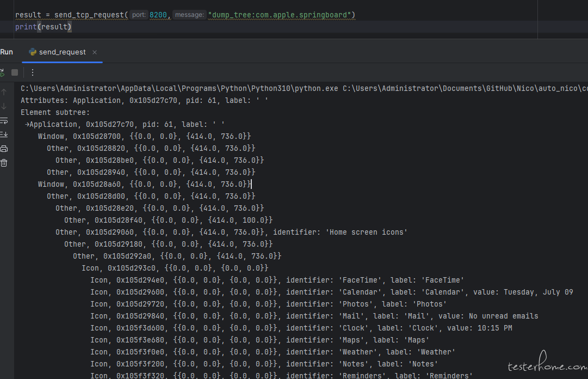Click the line 'Icon, 0x105d293c0'
Screen dimensions: 588x379
pyautogui.click(x=175, y=268)
